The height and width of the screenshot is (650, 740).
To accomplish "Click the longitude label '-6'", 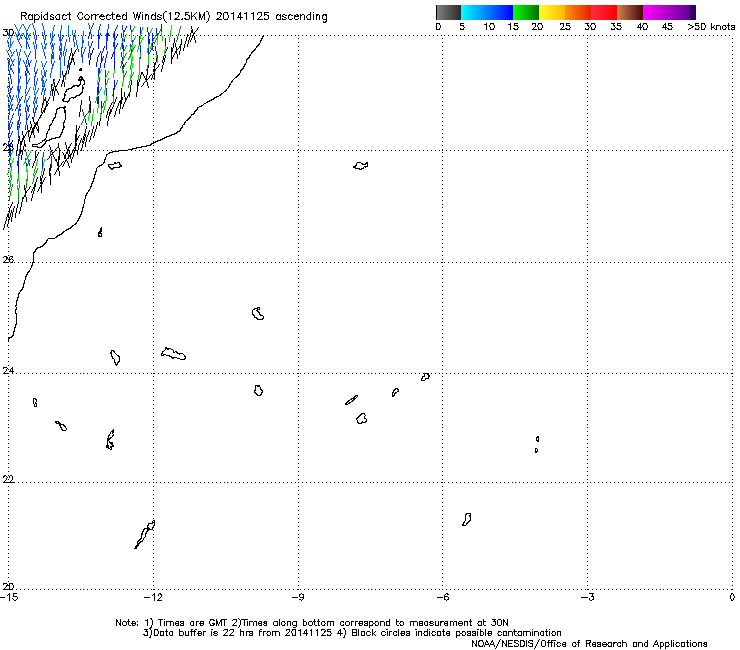I will pos(442,598).
